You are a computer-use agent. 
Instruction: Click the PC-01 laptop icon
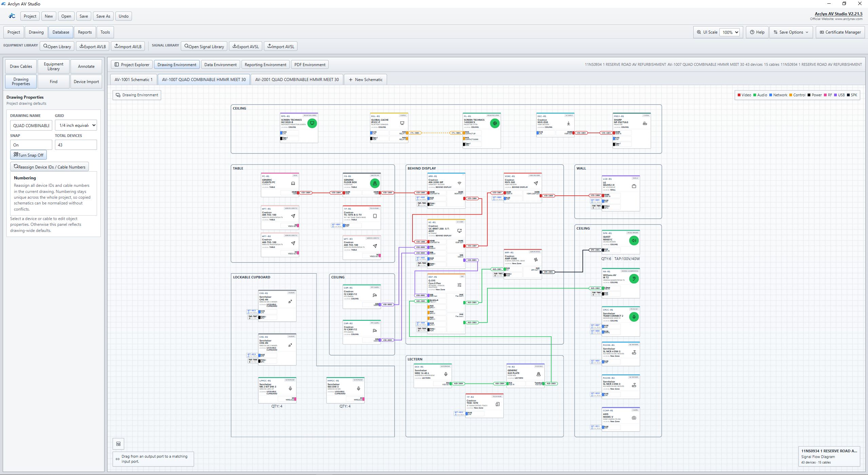(293, 183)
